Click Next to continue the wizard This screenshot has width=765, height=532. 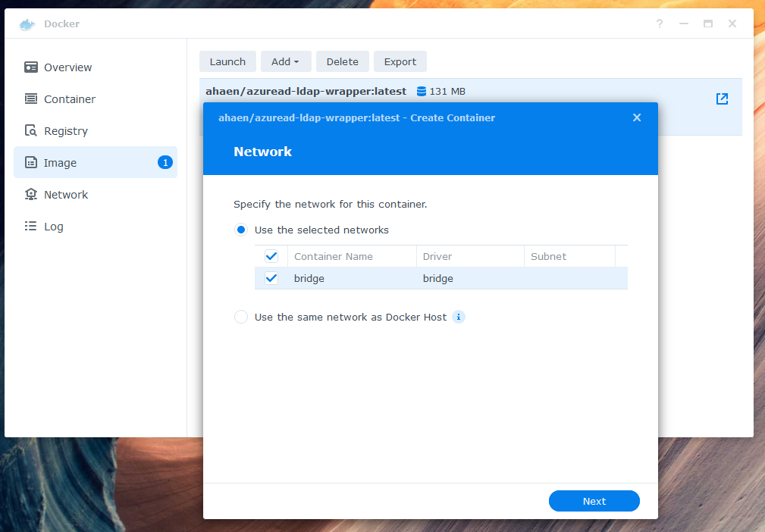click(x=594, y=501)
